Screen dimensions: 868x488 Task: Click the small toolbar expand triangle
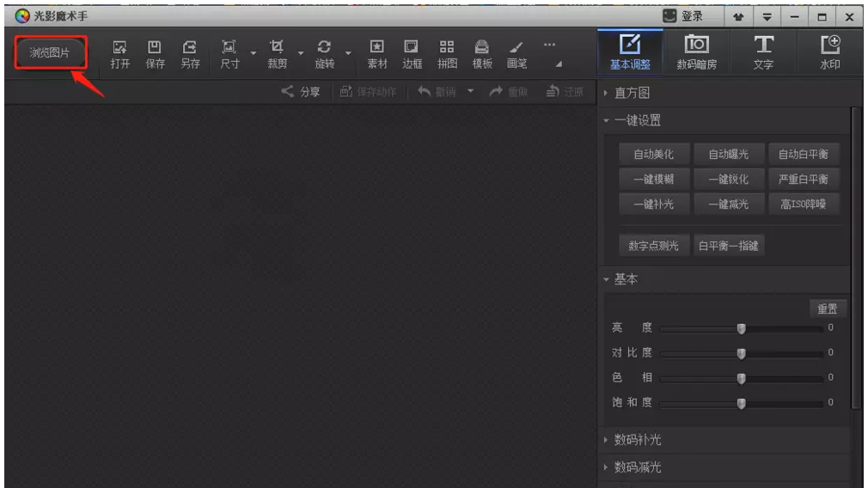coord(559,64)
